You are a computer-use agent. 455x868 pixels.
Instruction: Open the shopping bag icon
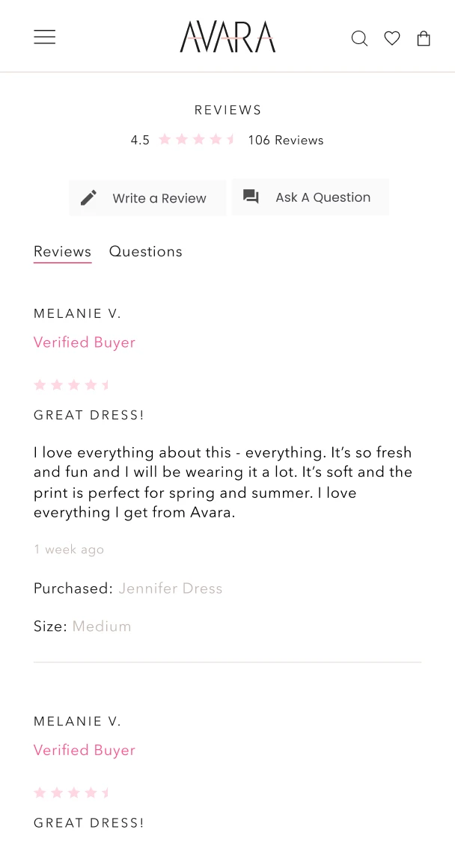(424, 38)
